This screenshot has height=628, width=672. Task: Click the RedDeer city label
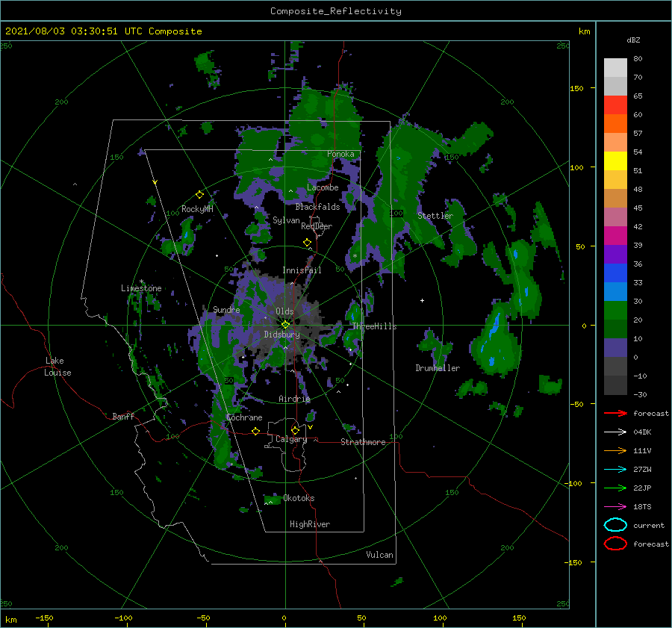tap(317, 226)
